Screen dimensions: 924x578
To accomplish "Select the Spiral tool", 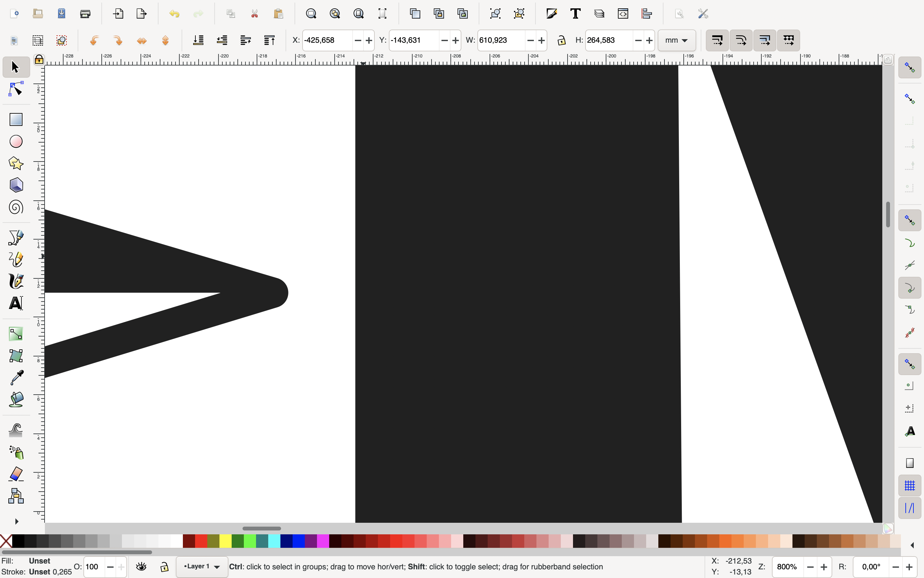I will [16, 207].
